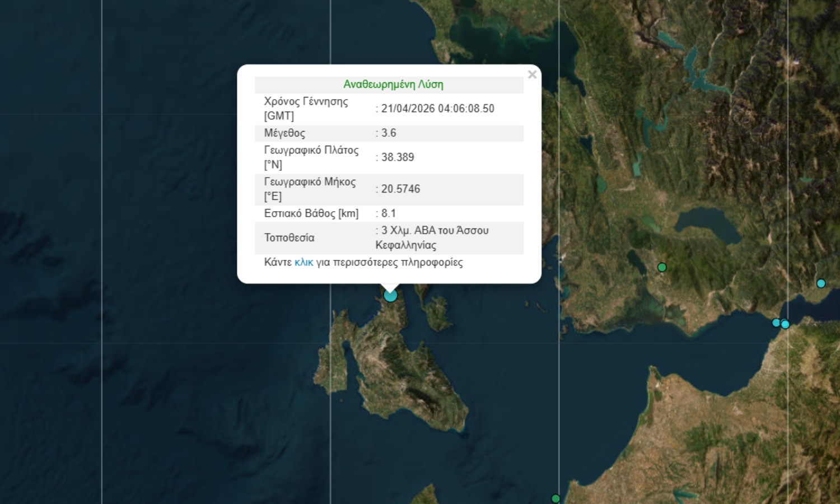Screen dimensions: 840x504
Task: Click the Αναθεωρημένη Λύση popup title
Action: (x=393, y=84)
